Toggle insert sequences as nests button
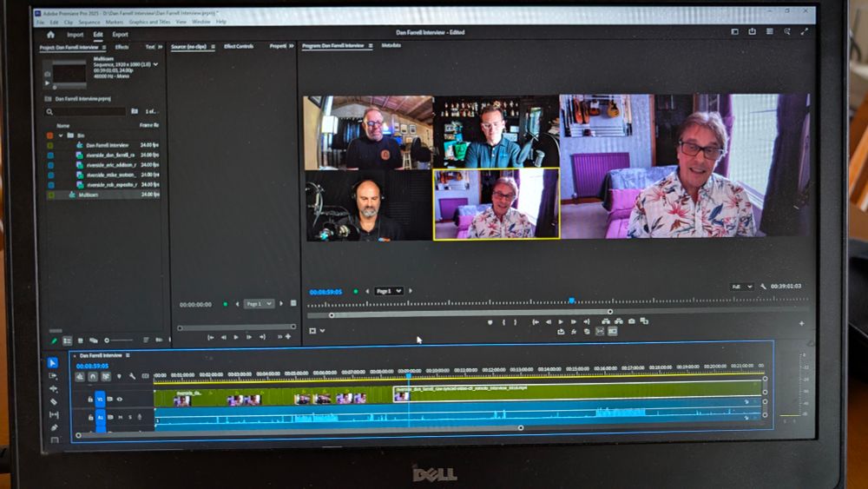Screen dimensions: 868x489 coord(80,377)
